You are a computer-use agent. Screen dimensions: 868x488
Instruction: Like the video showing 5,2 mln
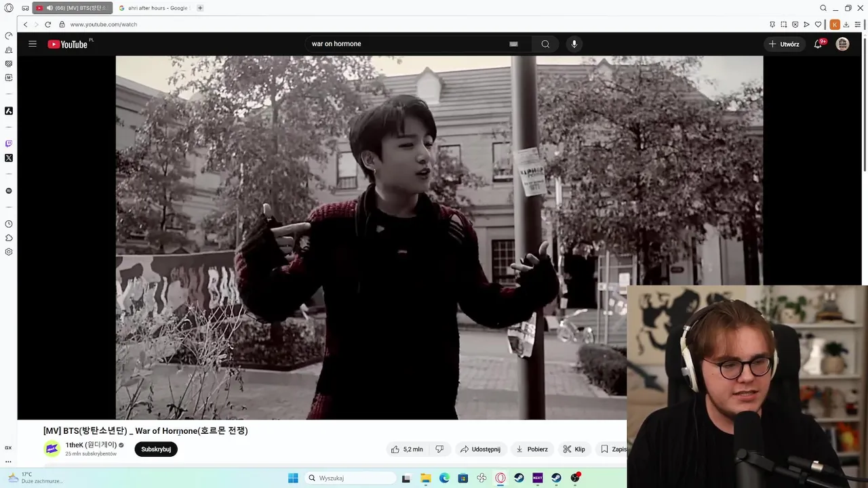[x=407, y=449]
